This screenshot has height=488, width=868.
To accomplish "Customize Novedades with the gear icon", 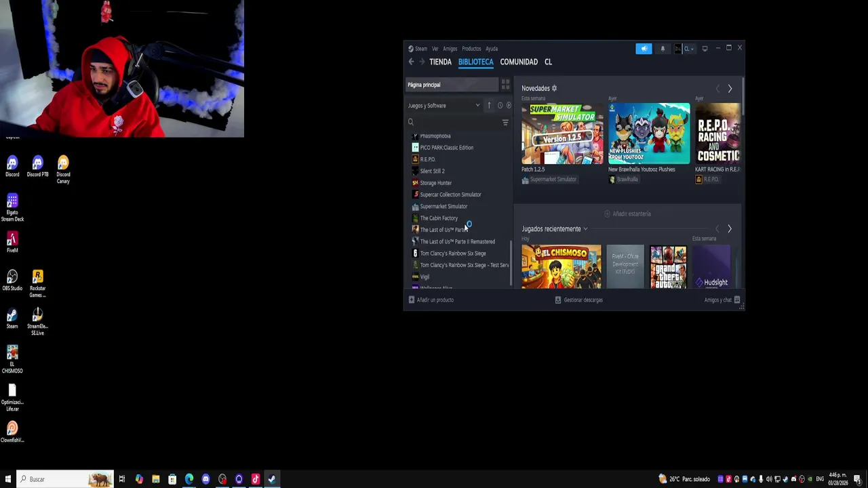I will click(x=554, y=88).
